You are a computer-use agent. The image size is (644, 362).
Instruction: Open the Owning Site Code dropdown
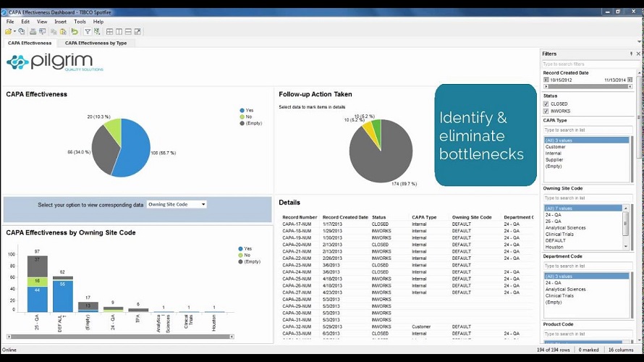pos(177,205)
